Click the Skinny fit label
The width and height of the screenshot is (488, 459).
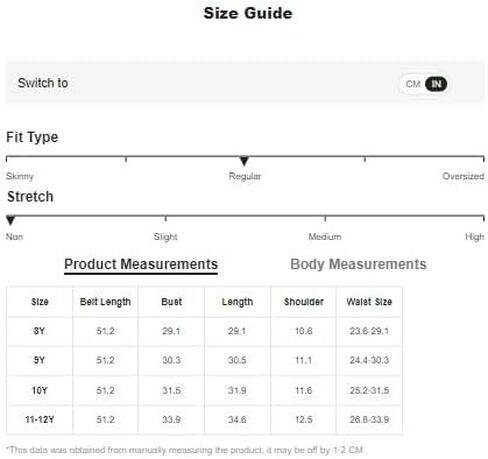click(x=20, y=176)
